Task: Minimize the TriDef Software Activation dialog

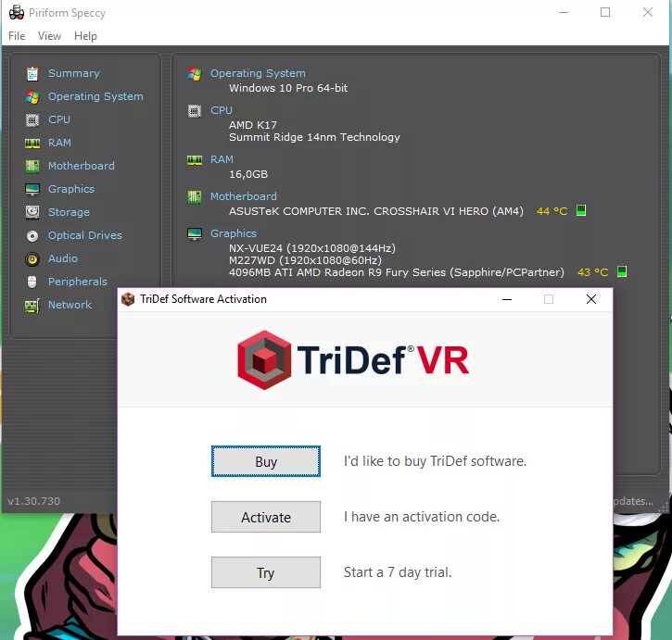Action: [x=507, y=299]
